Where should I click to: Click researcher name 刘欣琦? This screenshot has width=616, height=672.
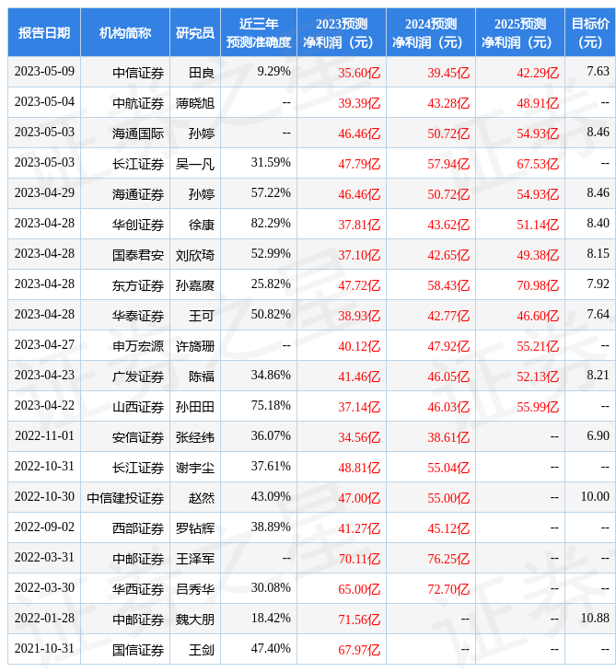(195, 255)
